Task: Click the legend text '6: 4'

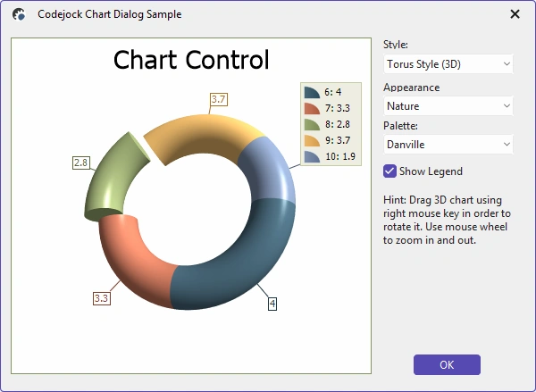Action: click(332, 92)
